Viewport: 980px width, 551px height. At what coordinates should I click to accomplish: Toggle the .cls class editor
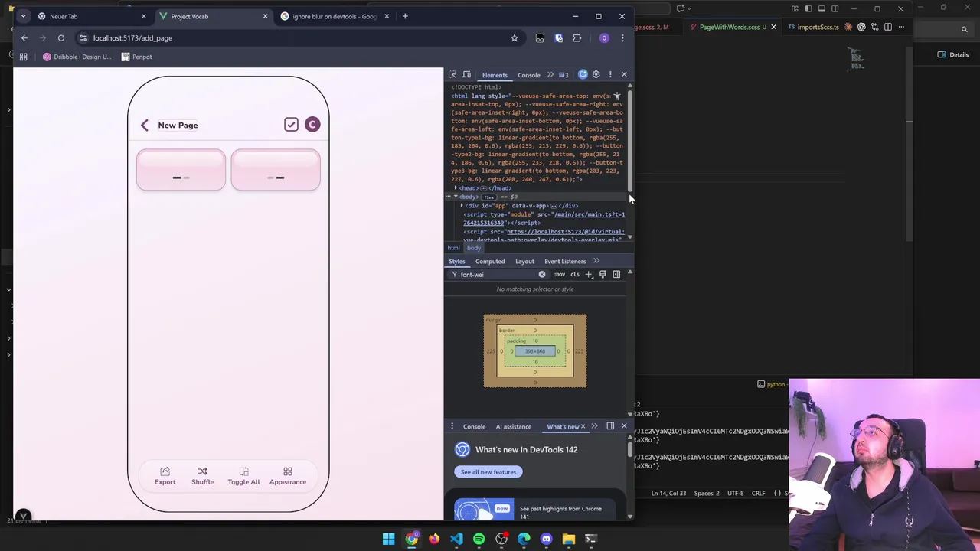point(574,274)
